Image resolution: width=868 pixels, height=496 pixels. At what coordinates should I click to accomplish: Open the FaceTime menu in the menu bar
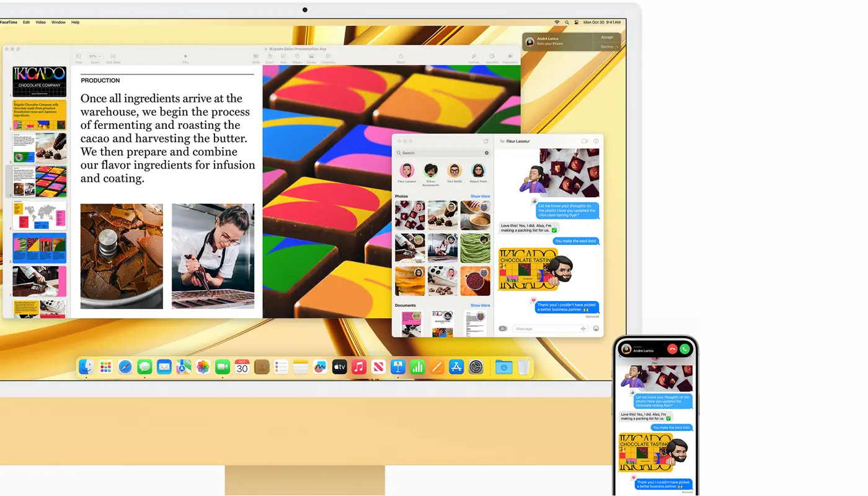click(x=8, y=22)
